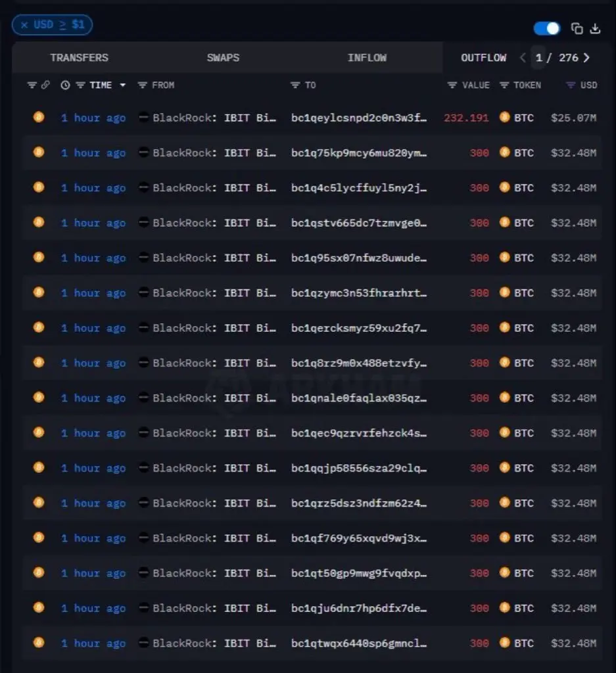The image size is (616, 673).
Task: Click the 232.191 value cell
Action: click(x=466, y=118)
